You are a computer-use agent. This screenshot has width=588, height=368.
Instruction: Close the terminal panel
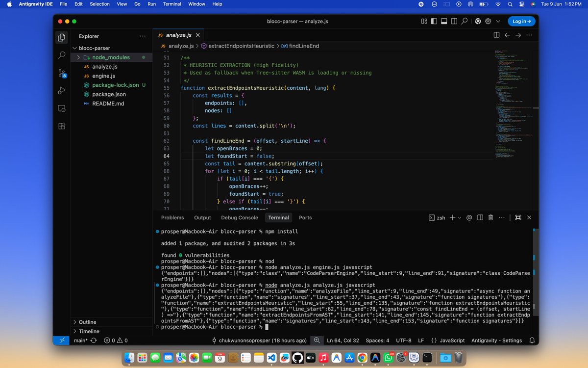[529, 218]
